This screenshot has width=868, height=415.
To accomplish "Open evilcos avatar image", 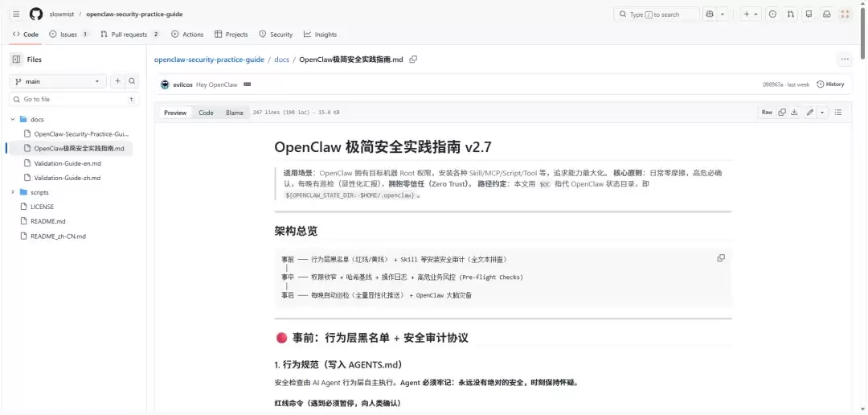I will click(165, 84).
